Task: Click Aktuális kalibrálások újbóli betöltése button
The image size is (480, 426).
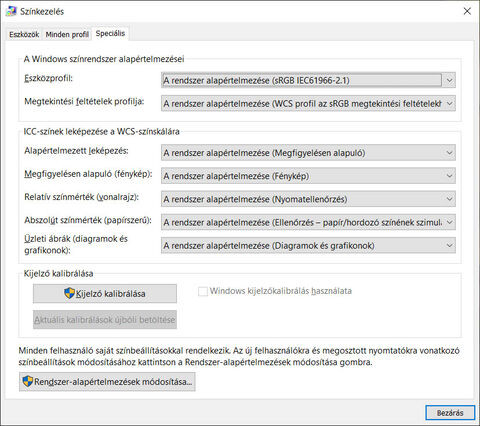Action: click(x=105, y=320)
